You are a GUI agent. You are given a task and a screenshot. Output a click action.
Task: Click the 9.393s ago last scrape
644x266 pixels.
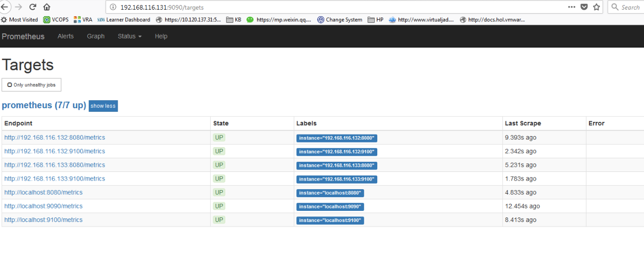point(521,138)
